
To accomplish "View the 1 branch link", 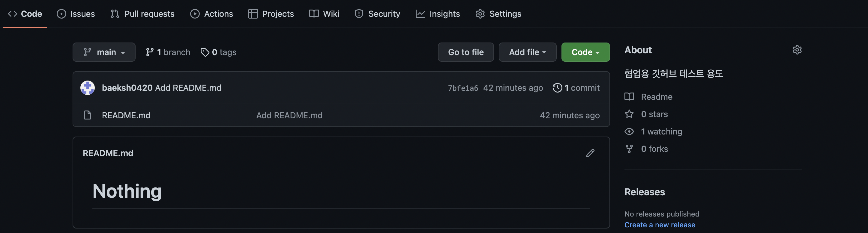I will point(168,52).
